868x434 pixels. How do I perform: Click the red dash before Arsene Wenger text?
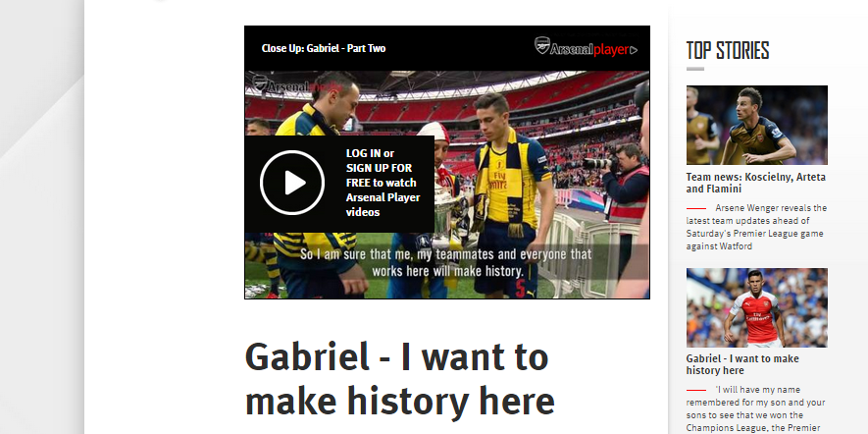(695, 208)
